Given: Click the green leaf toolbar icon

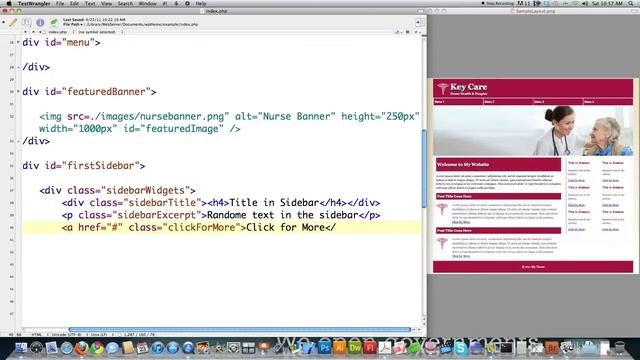Looking at the screenshot, I should (x=53, y=22).
